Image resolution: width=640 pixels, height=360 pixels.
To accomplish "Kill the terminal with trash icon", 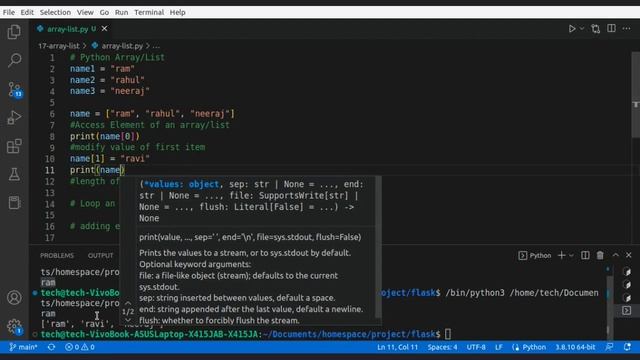I will click(600, 255).
